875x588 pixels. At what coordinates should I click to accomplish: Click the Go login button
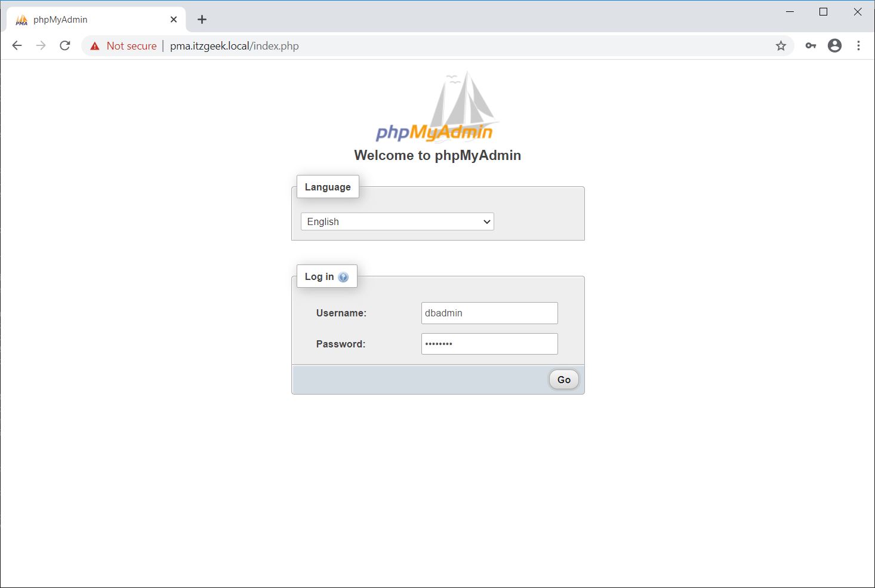coord(564,380)
